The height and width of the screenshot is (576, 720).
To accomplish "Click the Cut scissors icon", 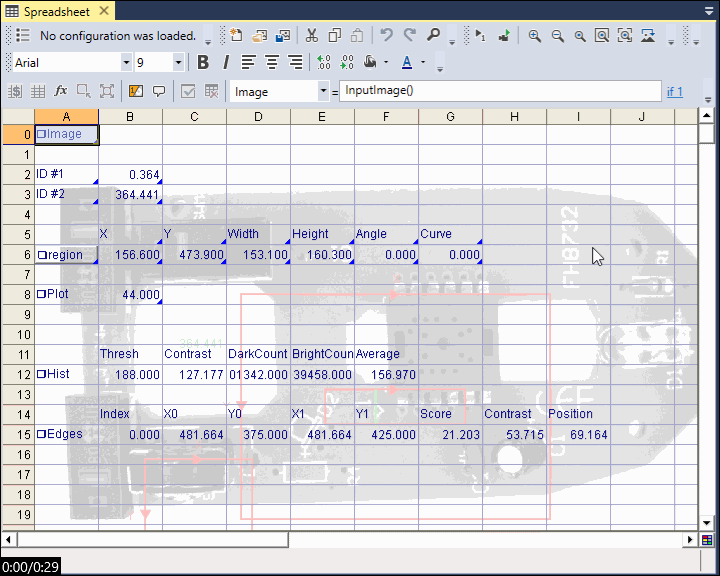I will (x=311, y=35).
